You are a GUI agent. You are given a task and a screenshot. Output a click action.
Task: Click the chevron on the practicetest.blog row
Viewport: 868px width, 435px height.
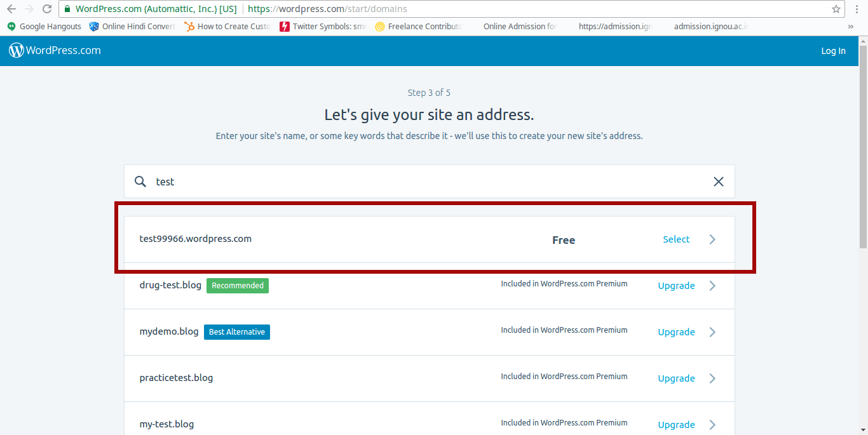click(x=712, y=378)
